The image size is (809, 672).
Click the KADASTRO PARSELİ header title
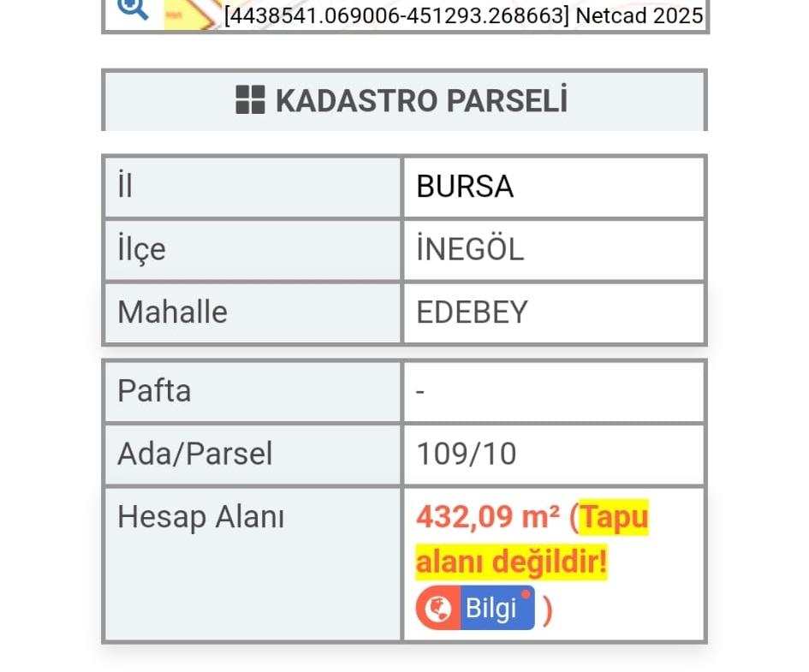[421, 100]
